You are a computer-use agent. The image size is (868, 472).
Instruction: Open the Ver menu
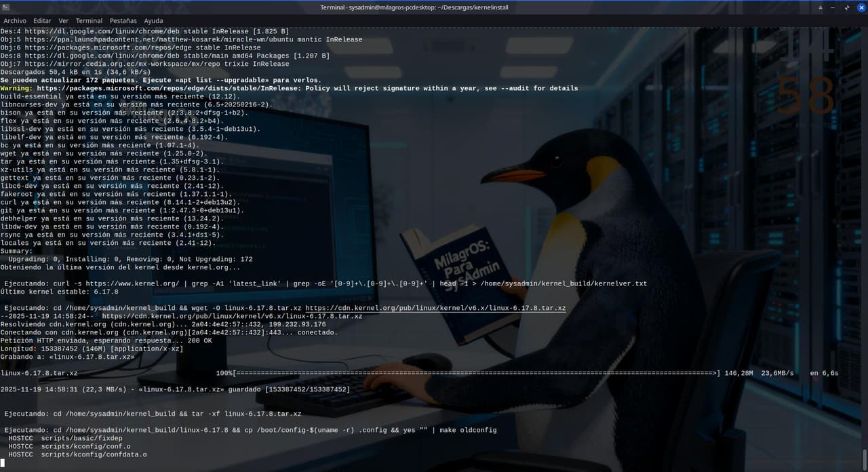63,21
